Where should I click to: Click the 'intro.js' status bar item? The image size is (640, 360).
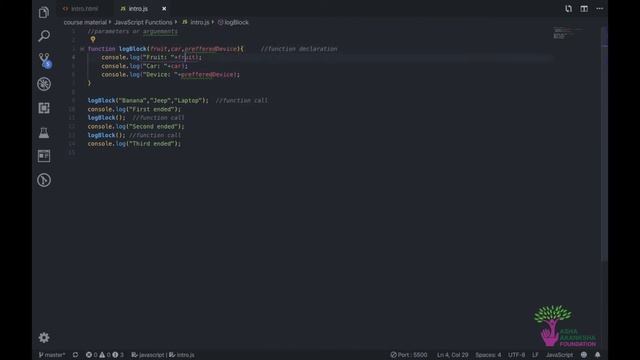(182, 355)
